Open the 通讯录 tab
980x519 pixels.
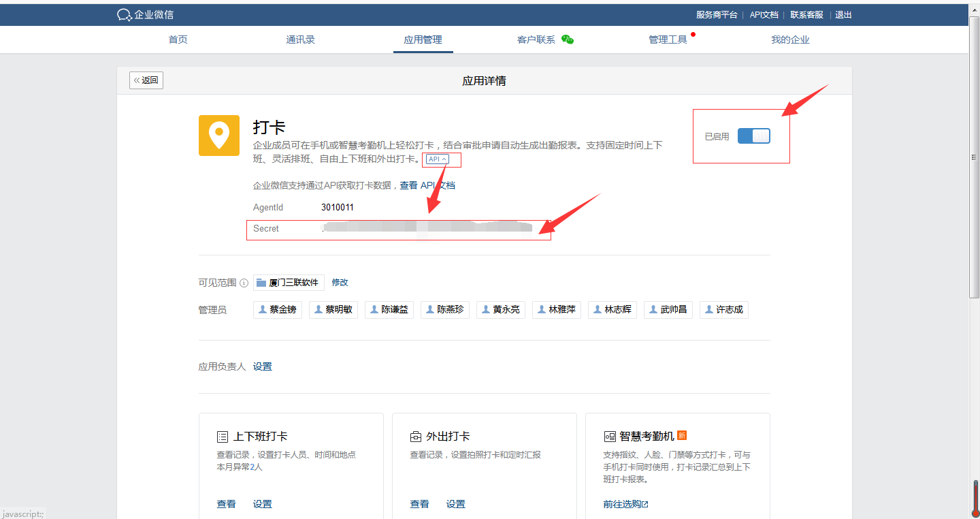301,40
